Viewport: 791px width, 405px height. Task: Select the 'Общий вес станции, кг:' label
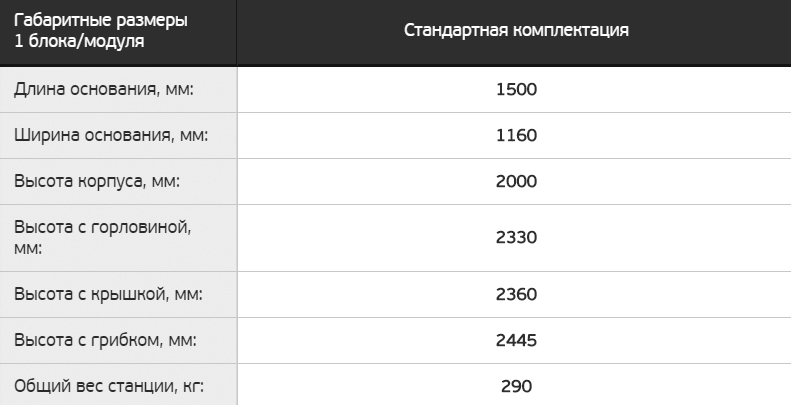pos(109,386)
